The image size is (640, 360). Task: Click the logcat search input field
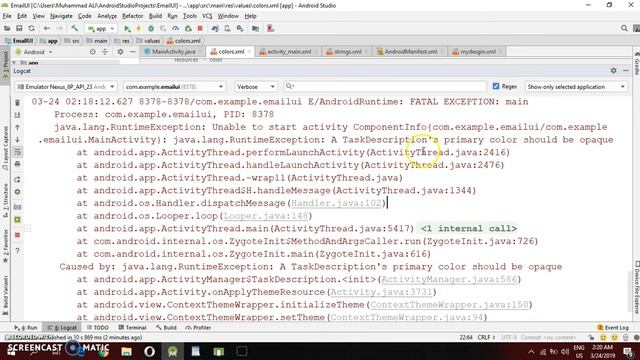coord(385,87)
